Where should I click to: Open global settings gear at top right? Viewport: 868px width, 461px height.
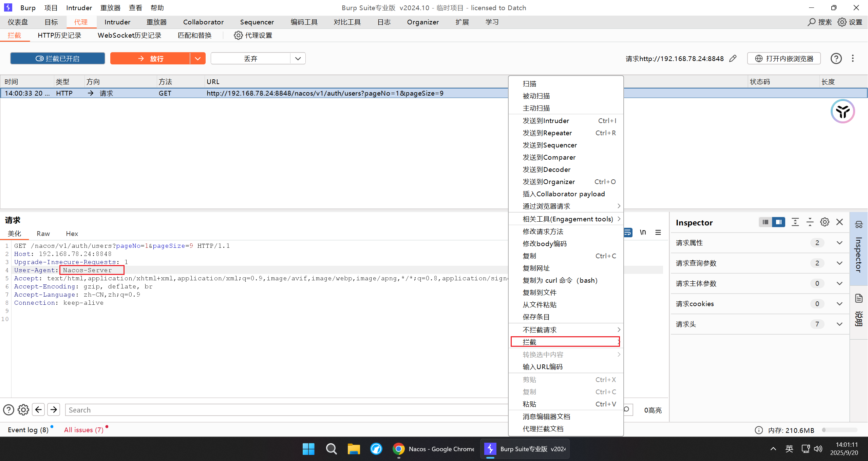[x=842, y=22]
